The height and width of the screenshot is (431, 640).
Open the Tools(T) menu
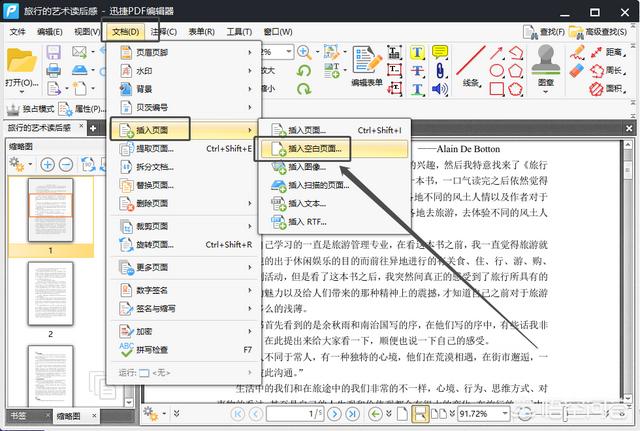[239, 32]
